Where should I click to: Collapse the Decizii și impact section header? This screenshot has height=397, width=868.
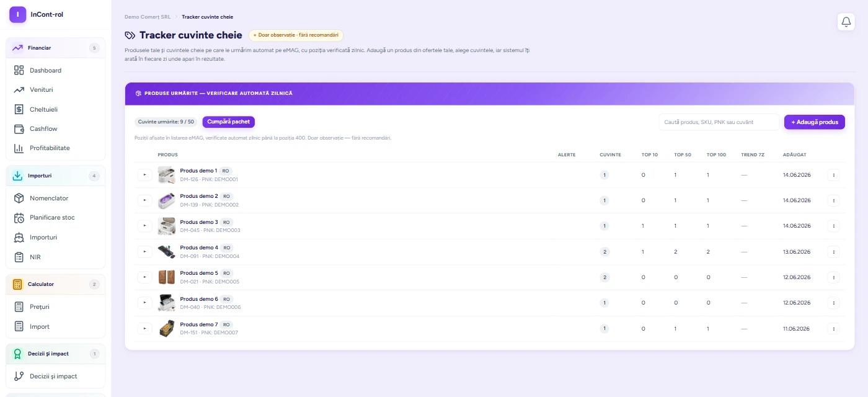(x=56, y=354)
